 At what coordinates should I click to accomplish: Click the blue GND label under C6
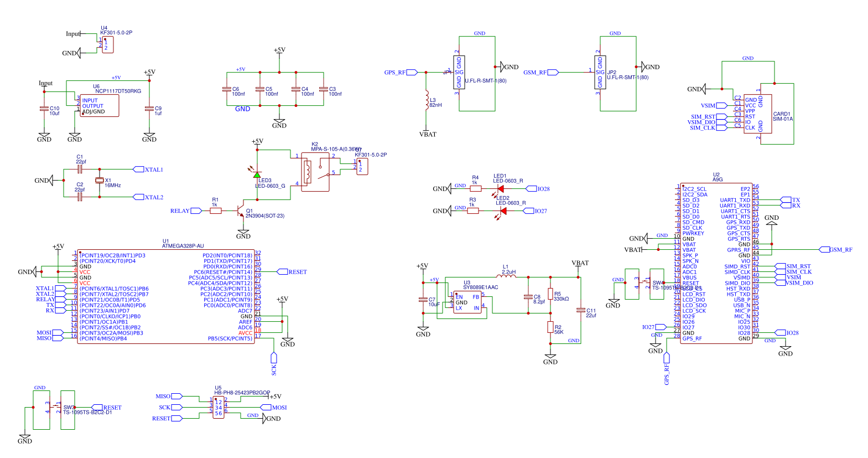243,109
